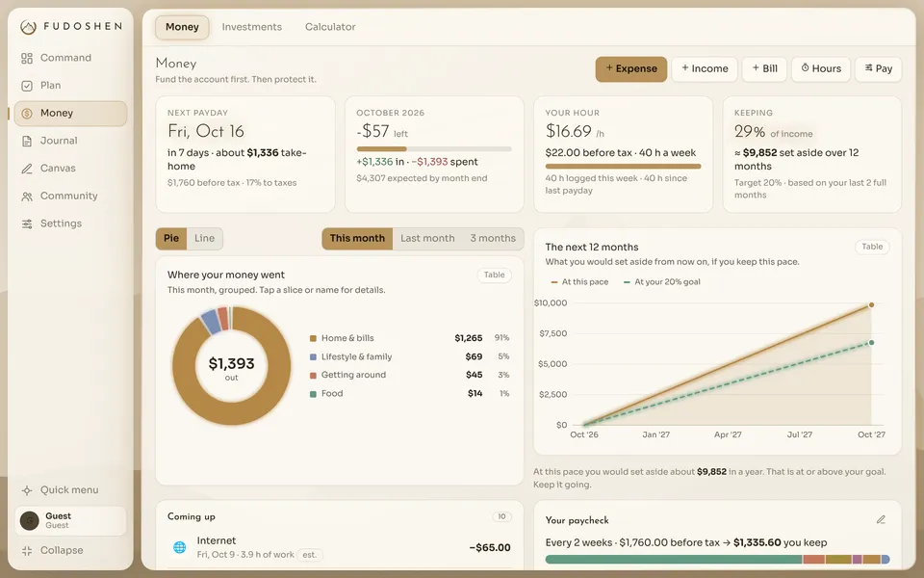Click the Lifestyle & family blue legend swatch

point(313,356)
